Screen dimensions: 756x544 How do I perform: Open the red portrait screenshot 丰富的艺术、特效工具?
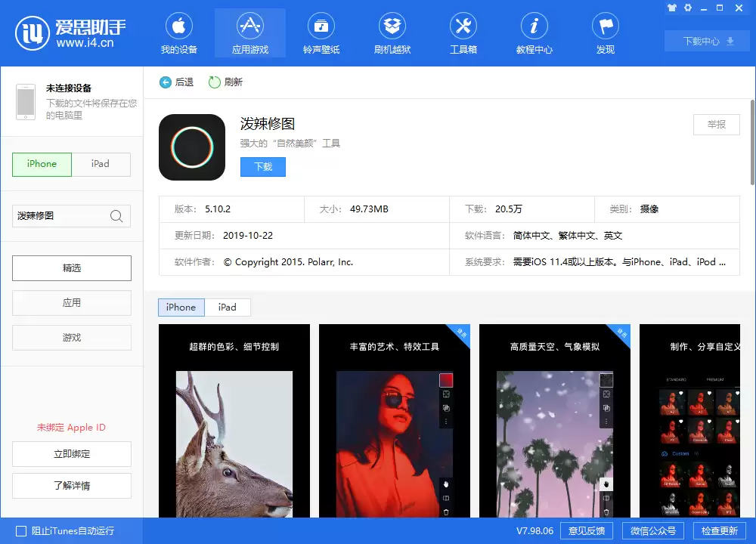(395, 421)
